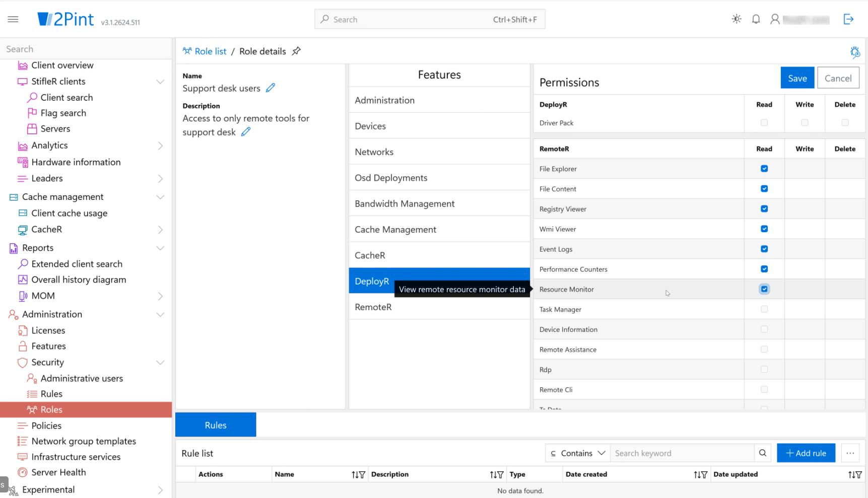Collapse the Security section
868x498 pixels.
click(160, 363)
